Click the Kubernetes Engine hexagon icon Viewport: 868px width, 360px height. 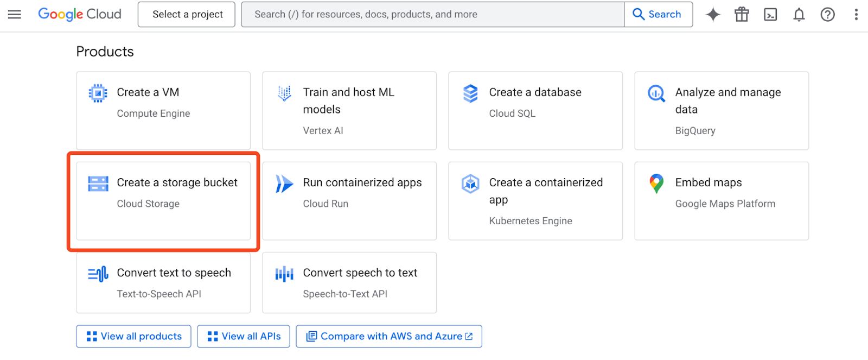470,184
